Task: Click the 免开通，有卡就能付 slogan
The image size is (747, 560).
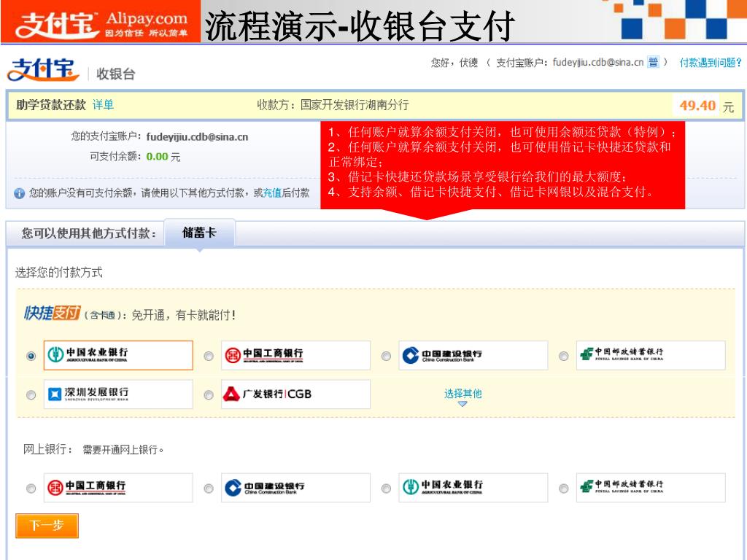Action: (183, 315)
